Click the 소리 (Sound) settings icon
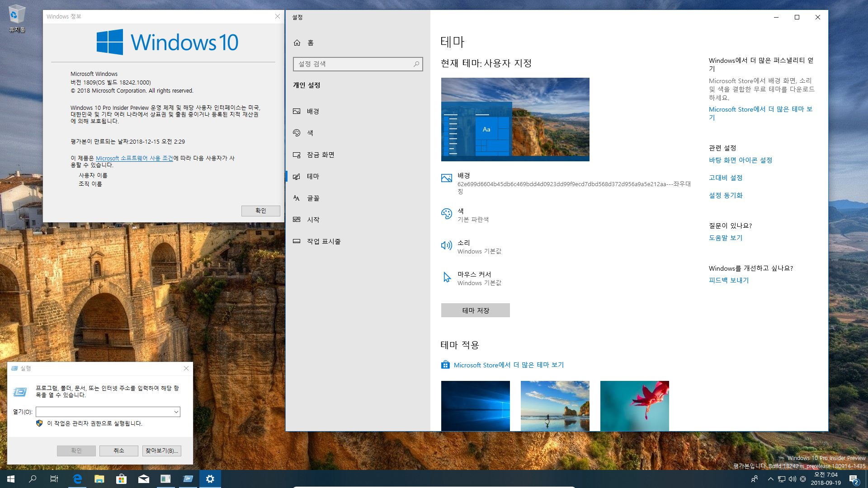This screenshot has height=488, width=868. (447, 245)
